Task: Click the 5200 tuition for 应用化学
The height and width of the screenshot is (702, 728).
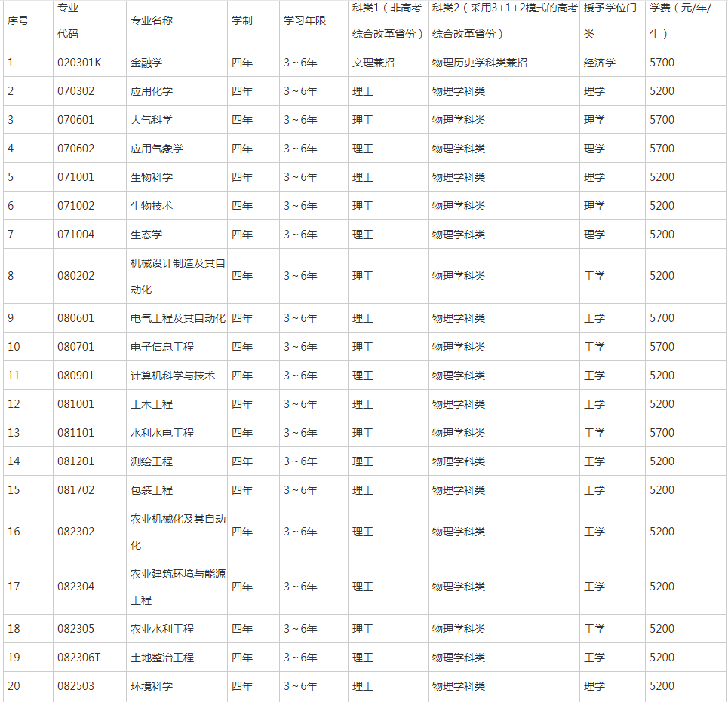Action: [x=662, y=91]
